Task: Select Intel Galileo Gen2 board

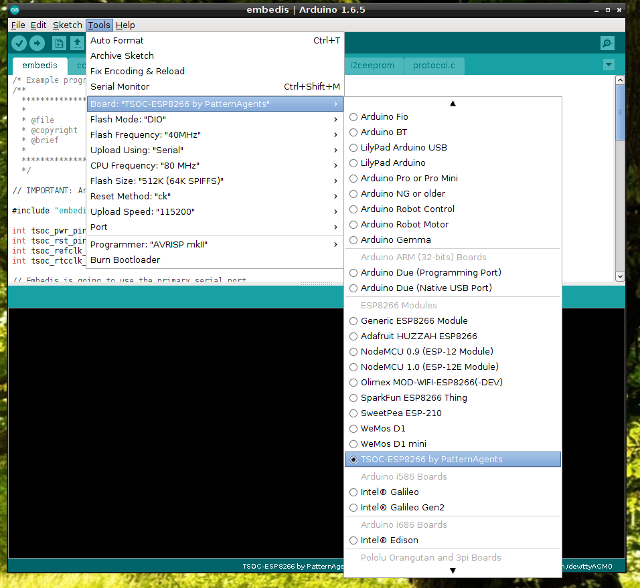Action: point(453,508)
